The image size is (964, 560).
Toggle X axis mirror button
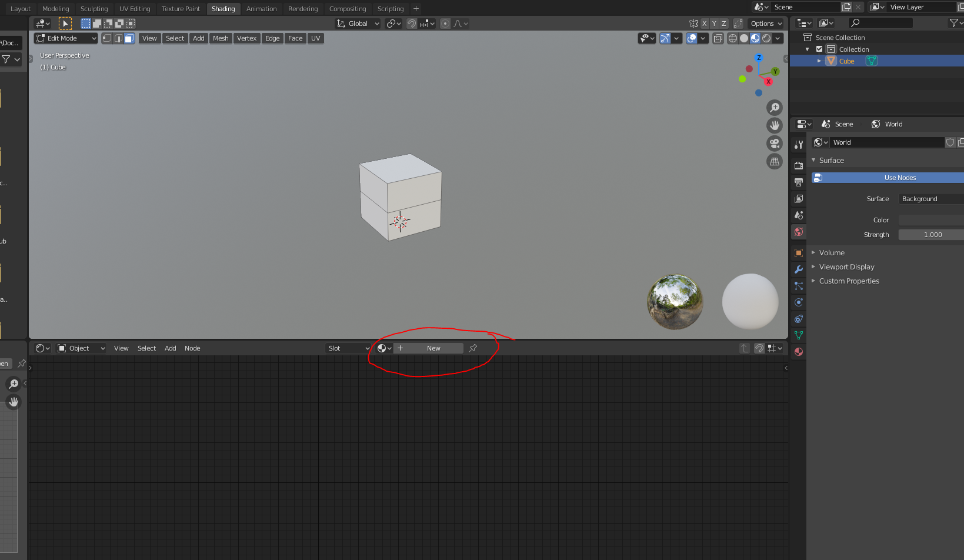(x=705, y=24)
